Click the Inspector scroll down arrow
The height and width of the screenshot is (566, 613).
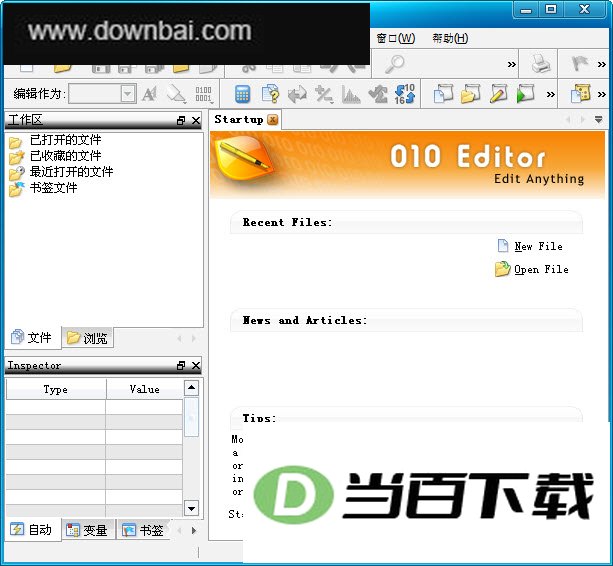[x=191, y=508]
